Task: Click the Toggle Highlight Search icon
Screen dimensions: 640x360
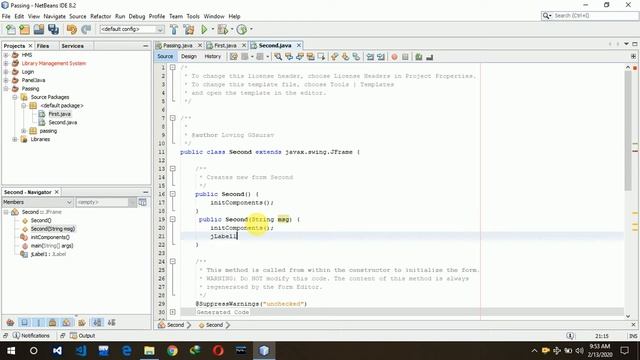Action: [x=311, y=57]
